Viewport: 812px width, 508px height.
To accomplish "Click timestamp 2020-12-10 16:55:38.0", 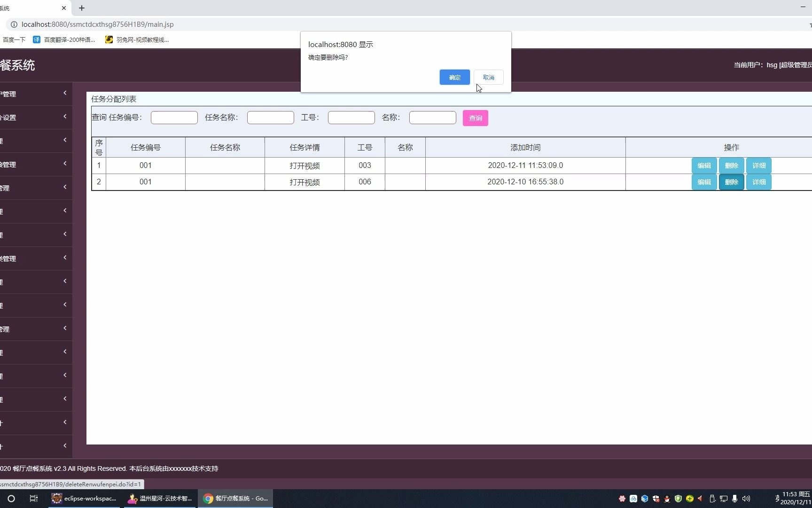I will point(525,182).
